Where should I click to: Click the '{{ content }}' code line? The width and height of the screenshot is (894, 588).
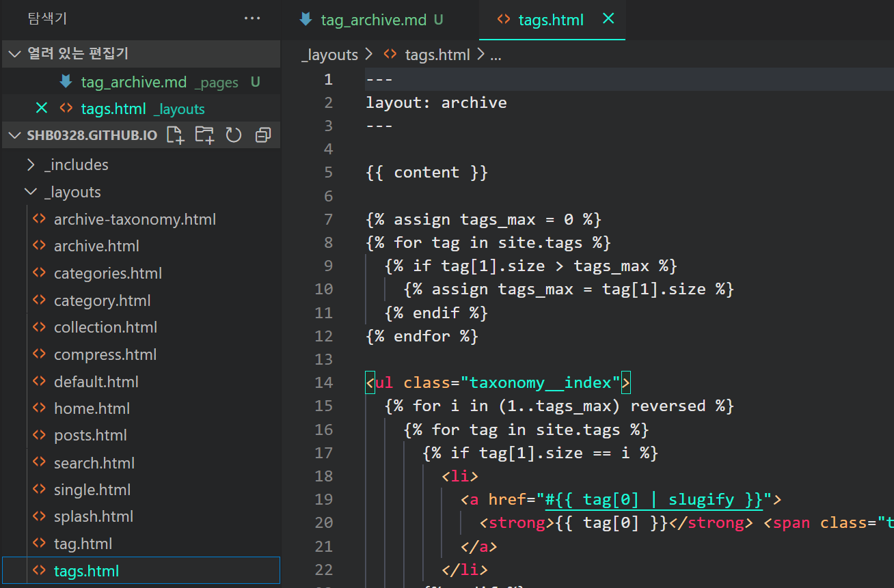(x=426, y=172)
